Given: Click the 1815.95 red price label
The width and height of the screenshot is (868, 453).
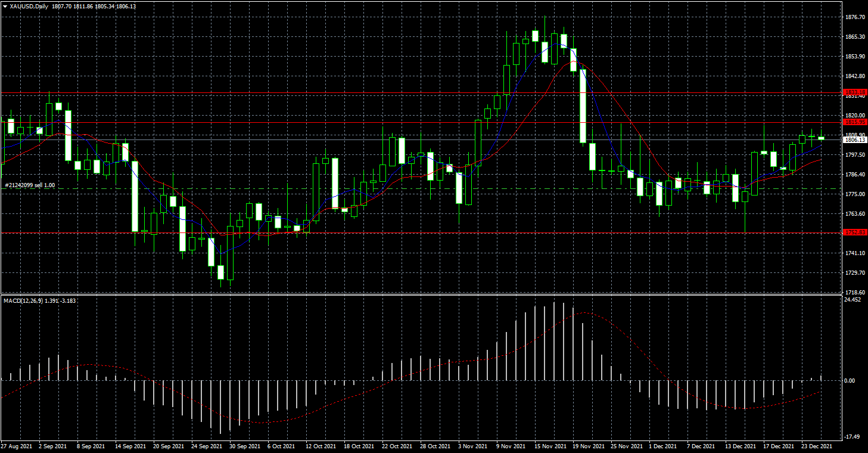Looking at the screenshot, I should (x=855, y=122).
